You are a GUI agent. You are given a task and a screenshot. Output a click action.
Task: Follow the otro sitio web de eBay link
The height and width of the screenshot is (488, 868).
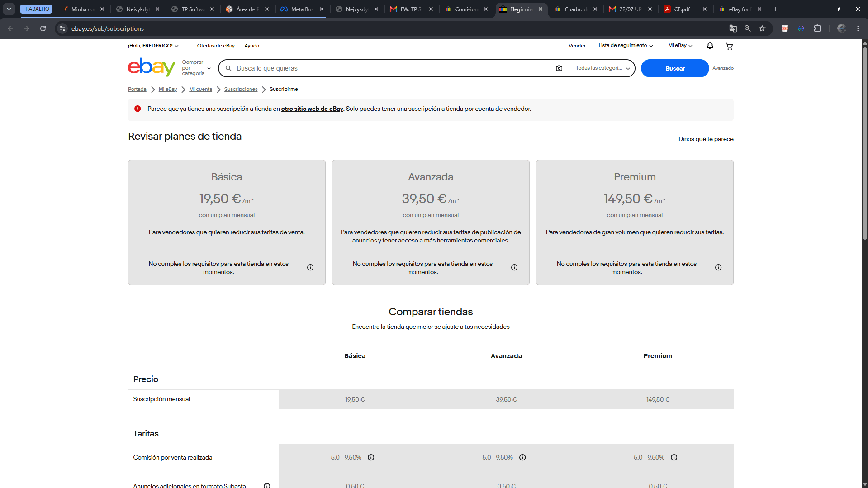[312, 109]
